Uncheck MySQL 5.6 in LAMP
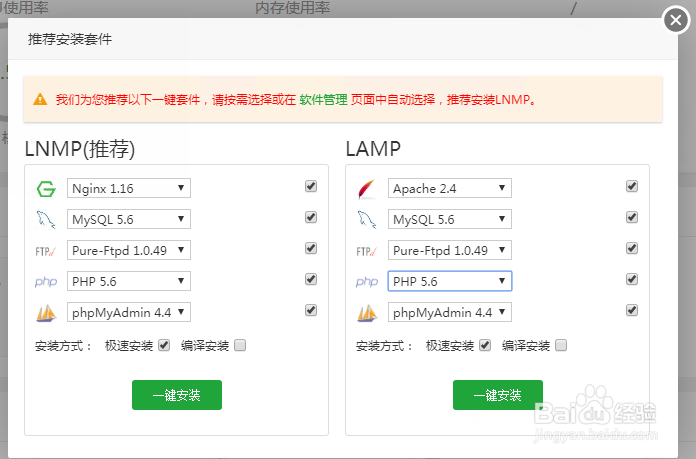696x459 pixels. point(632,217)
